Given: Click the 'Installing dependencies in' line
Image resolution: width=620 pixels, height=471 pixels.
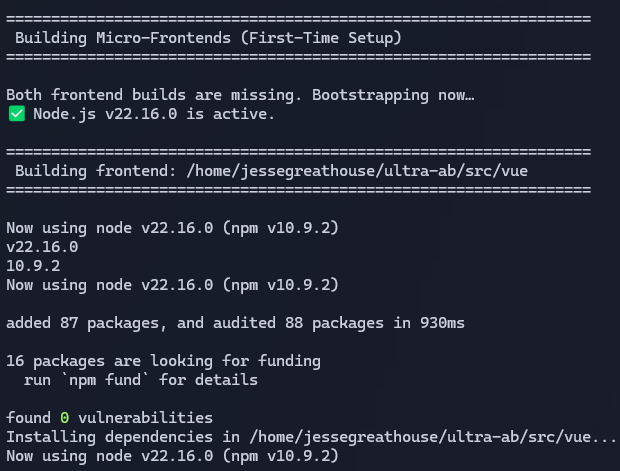Looking at the screenshot, I should point(311,437).
